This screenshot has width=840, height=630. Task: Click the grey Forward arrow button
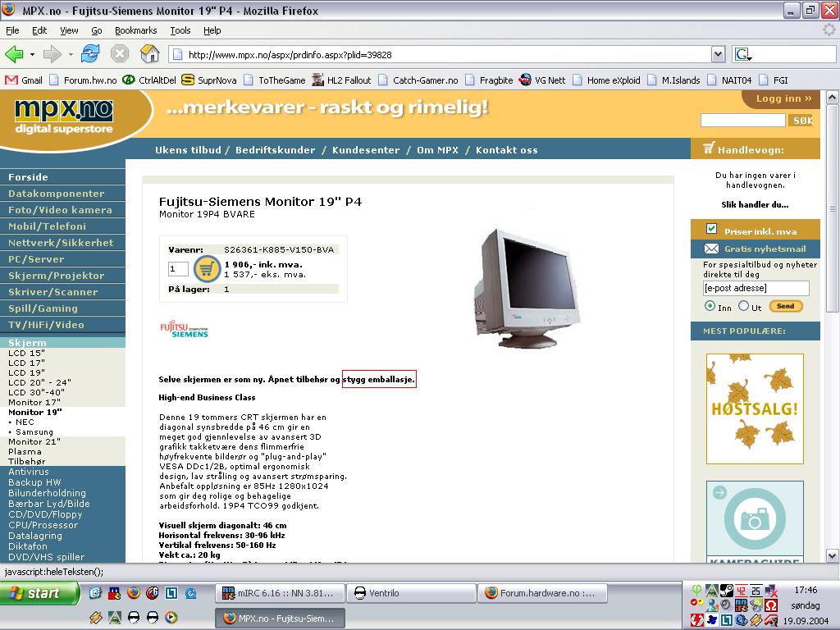pyautogui.click(x=52, y=54)
